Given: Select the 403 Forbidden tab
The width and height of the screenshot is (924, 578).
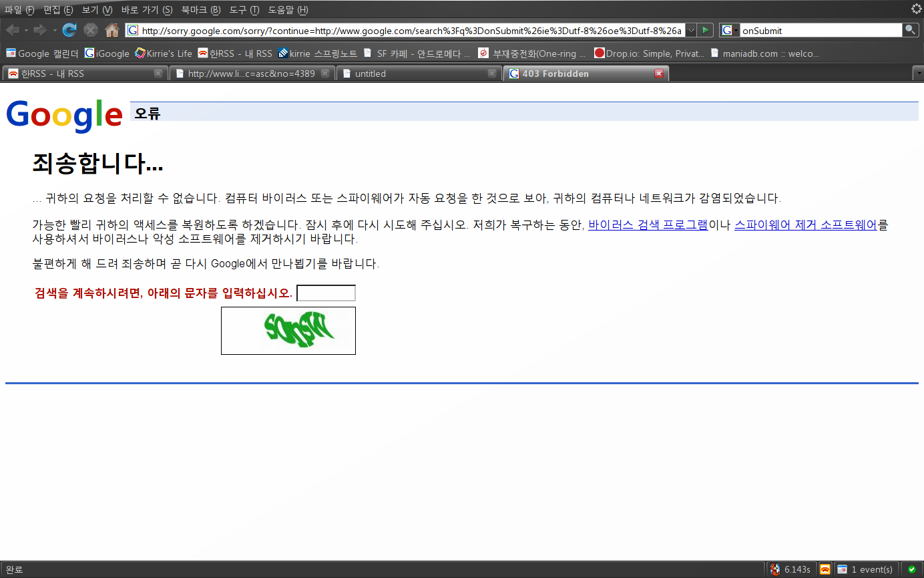Looking at the screenshot, I should [x=585, y=74].
